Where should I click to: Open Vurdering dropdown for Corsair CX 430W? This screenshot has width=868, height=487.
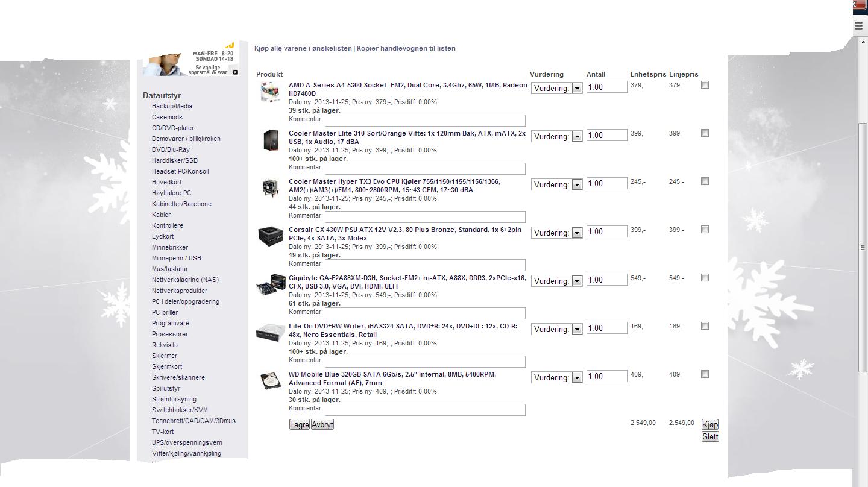[x=556, y=233]
